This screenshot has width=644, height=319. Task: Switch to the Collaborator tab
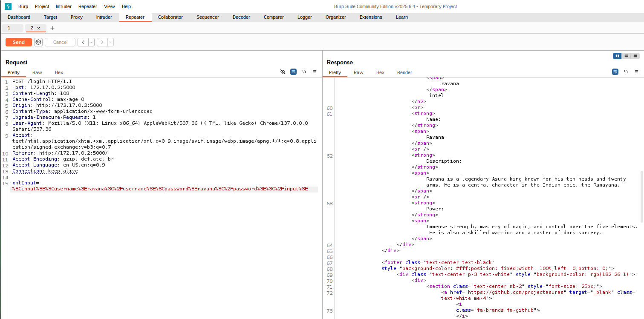pos(170,17)
